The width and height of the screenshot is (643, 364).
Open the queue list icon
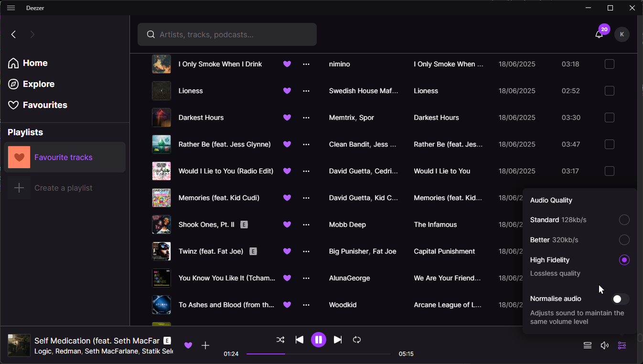(x=588, y=345)
